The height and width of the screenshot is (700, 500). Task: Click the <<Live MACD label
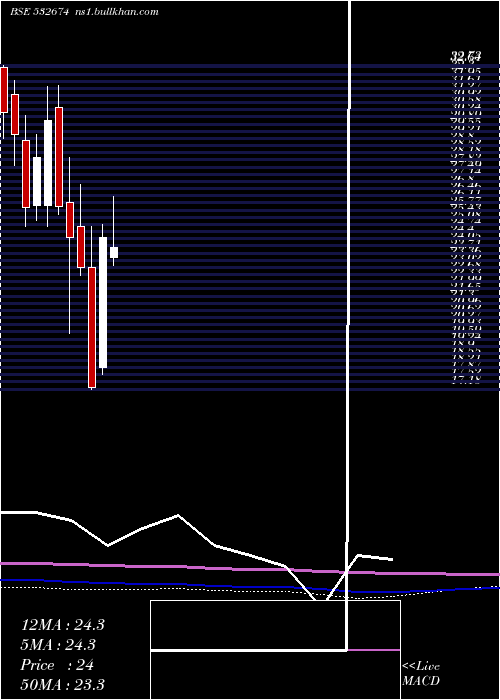click(421, 674)
